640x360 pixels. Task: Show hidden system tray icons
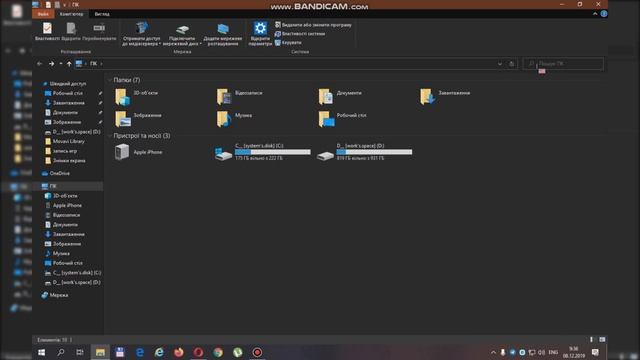point(493,352)
